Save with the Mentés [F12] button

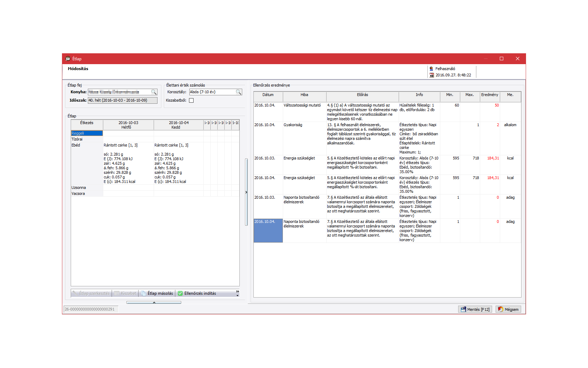(x=475, y=309)
